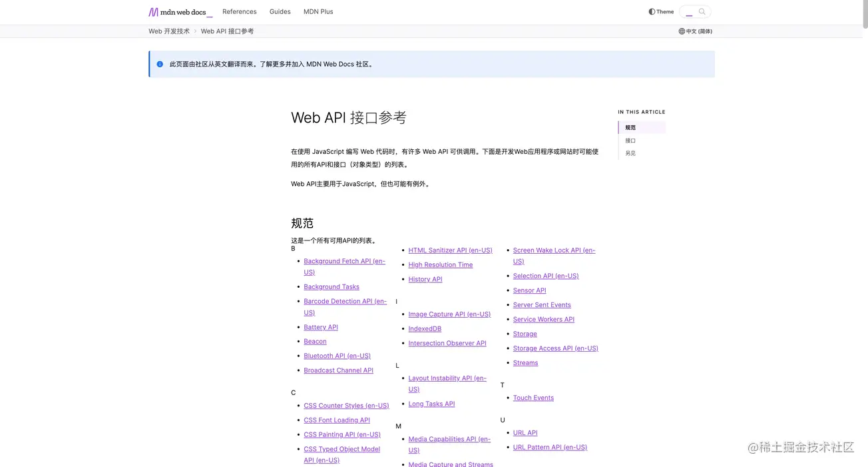Image resolution: width=868 pixels, height=467 pixels.
Task: Click the 规范 section heading in the article
Action: coord(302,223)
